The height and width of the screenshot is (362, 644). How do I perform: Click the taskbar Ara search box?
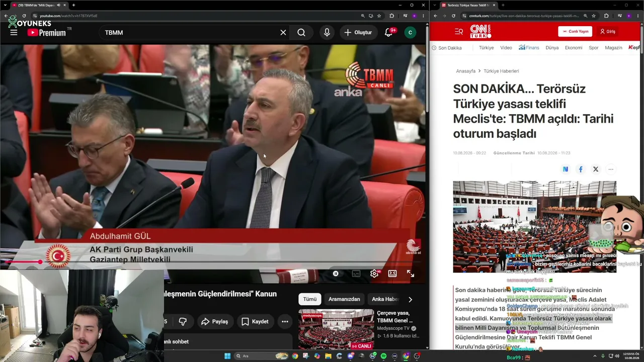tap(261, 356)
